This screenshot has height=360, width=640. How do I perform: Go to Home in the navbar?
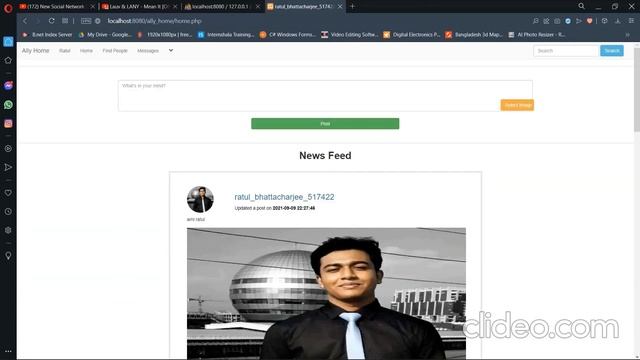coord(86,51)
